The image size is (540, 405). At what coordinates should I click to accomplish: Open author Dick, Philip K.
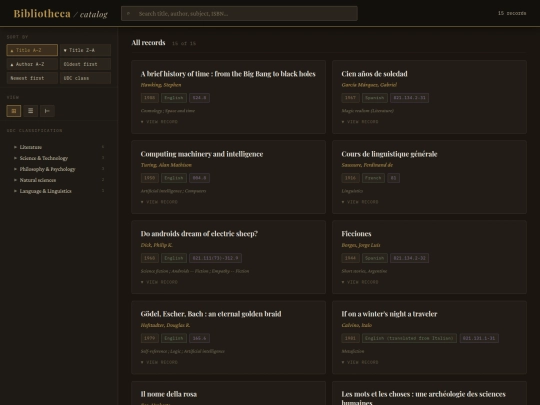(157, 245)
